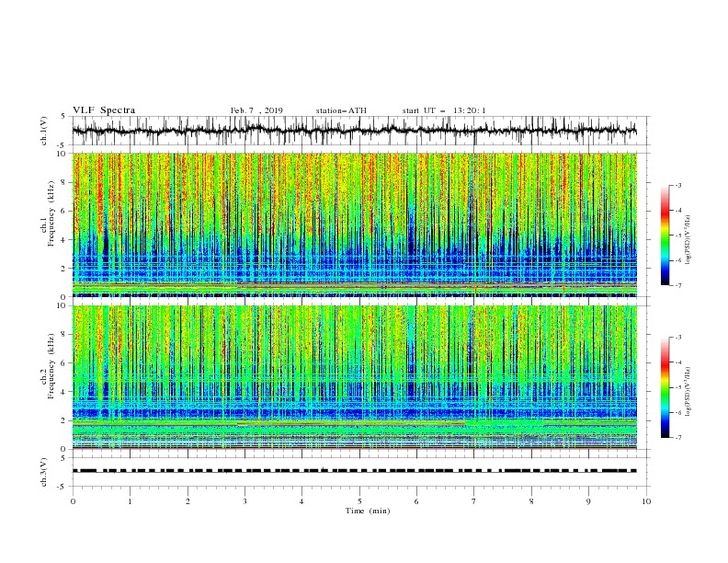The image size is (728, 563).
Task: Click time axis tick label "5"
Action: click(x=359, y=501)
